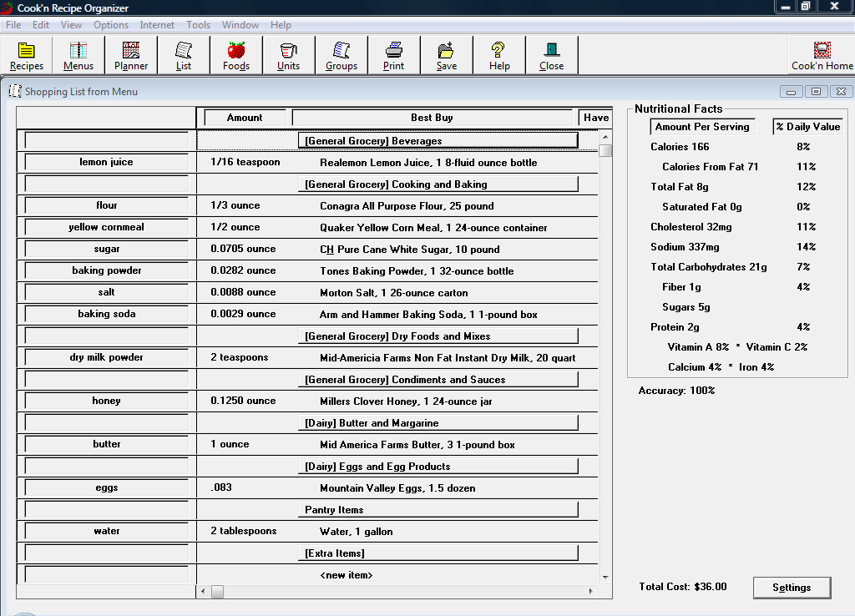
Task: Open the Window menu
Action: coord(240,25)
